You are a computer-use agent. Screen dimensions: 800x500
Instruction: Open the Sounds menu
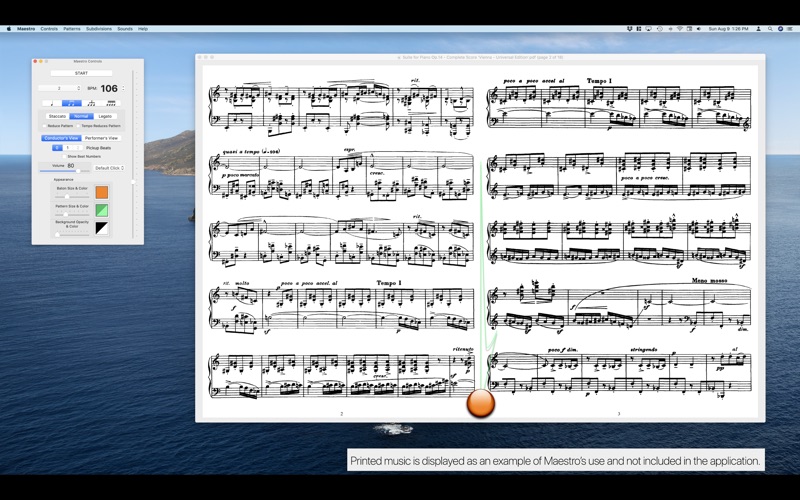125,29
